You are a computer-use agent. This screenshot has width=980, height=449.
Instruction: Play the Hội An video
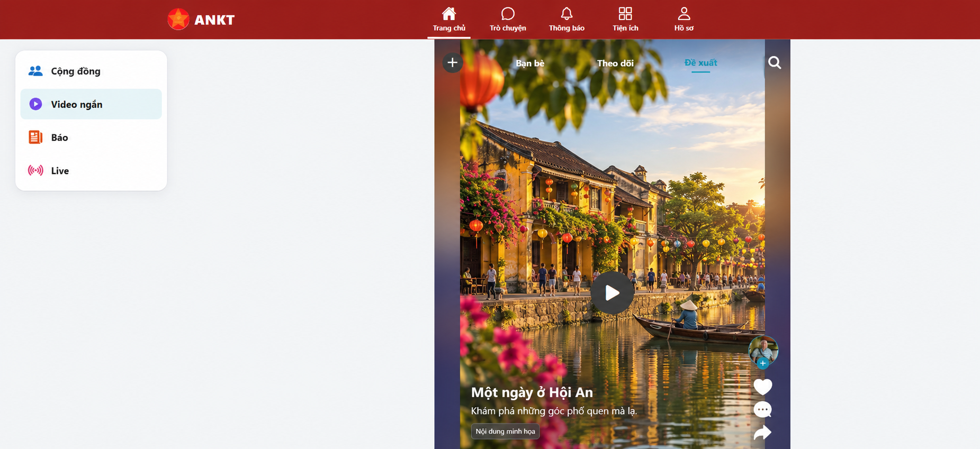tap(612, 293)
